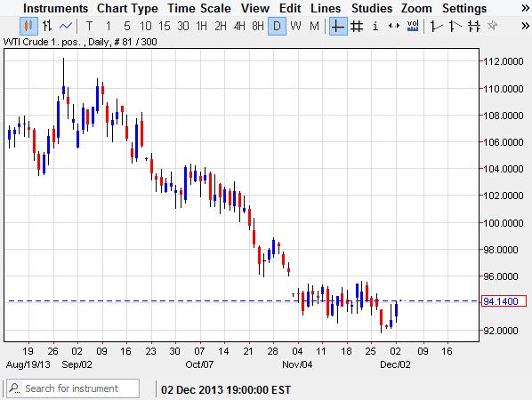Click the 94.1400 price label marker
The height and width of the screenshot is (400, 532).
pyautogui.click(x=504, y=301)
